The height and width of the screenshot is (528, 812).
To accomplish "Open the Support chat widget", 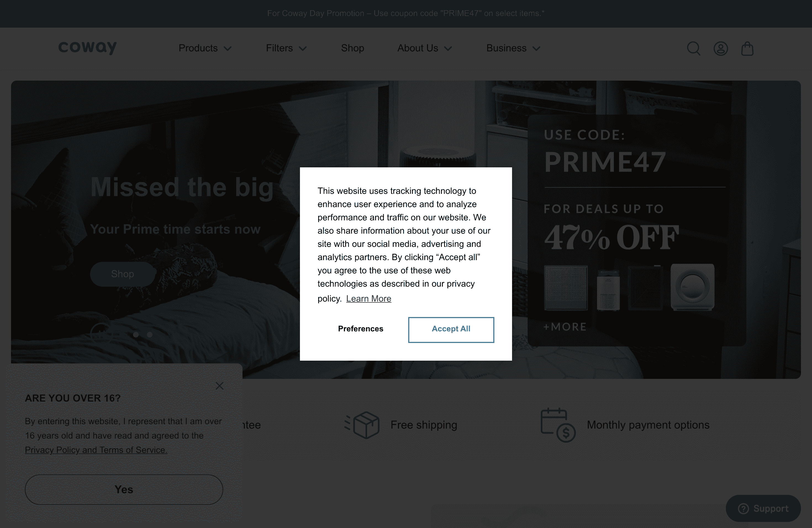I will click(x=763, y=508).
